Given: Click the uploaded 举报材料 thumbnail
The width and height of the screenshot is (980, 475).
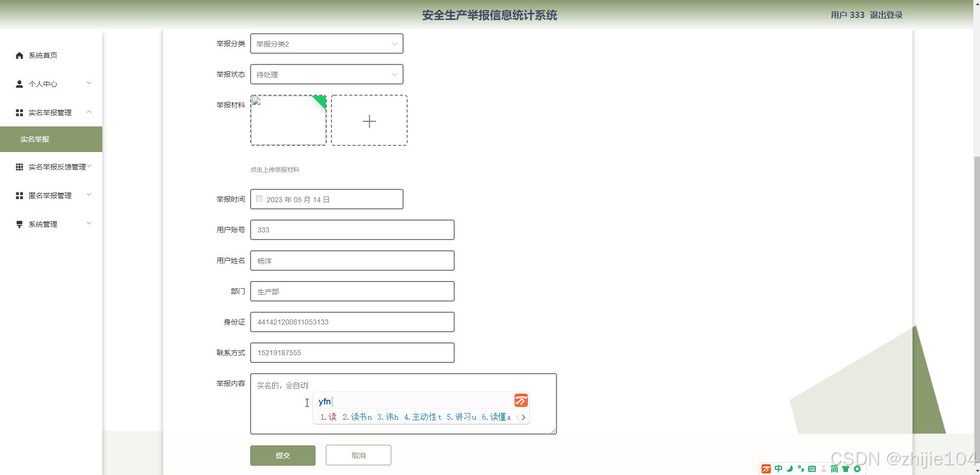Looking at the screenshot, I should (x=288, y=121).
